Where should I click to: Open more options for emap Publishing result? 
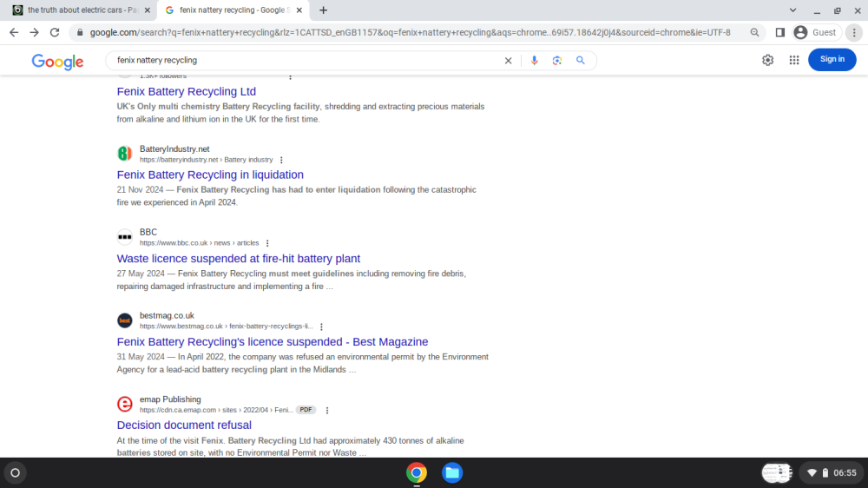click(327, 411)
